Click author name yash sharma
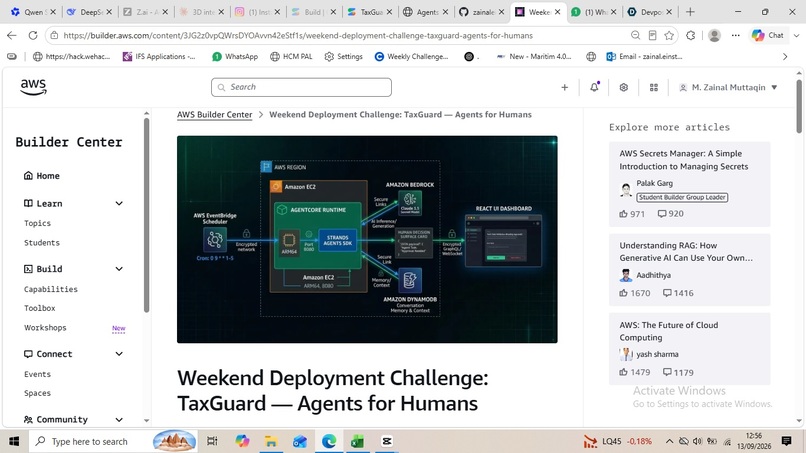This screenshot has height=453, width=806. [657, 354]
